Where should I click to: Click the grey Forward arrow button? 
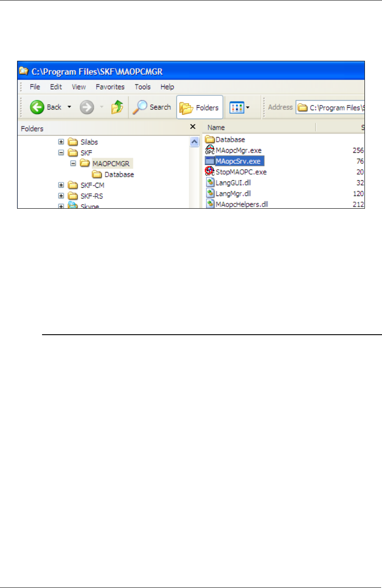pos(87,107)
